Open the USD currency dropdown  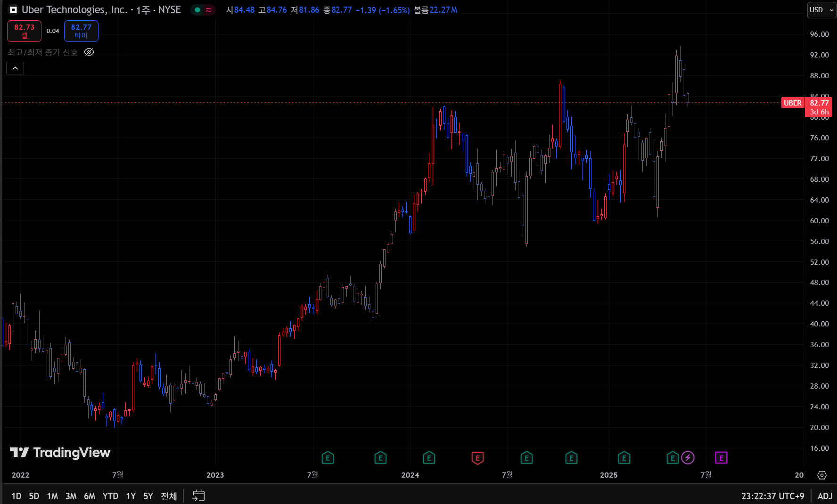[821, 10]
